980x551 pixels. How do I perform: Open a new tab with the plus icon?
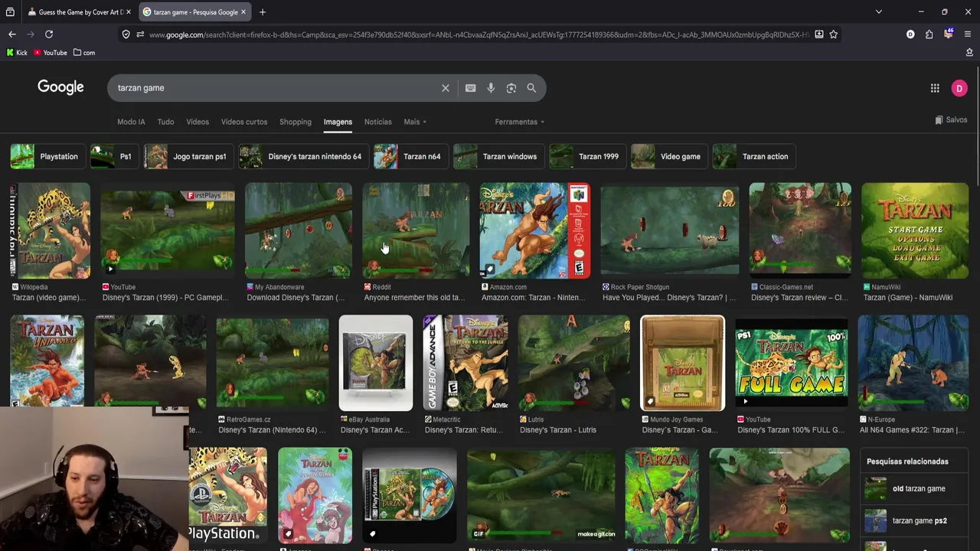262,12
